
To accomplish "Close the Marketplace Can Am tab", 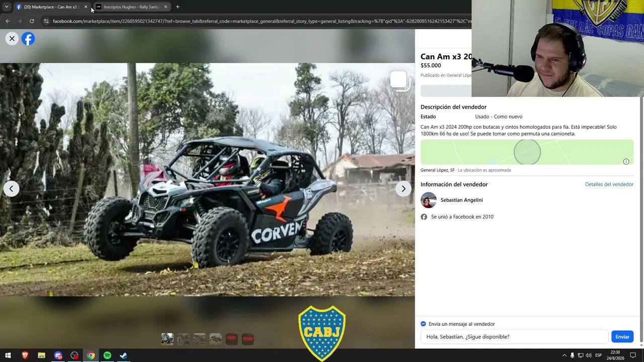I will coord(86,7).
